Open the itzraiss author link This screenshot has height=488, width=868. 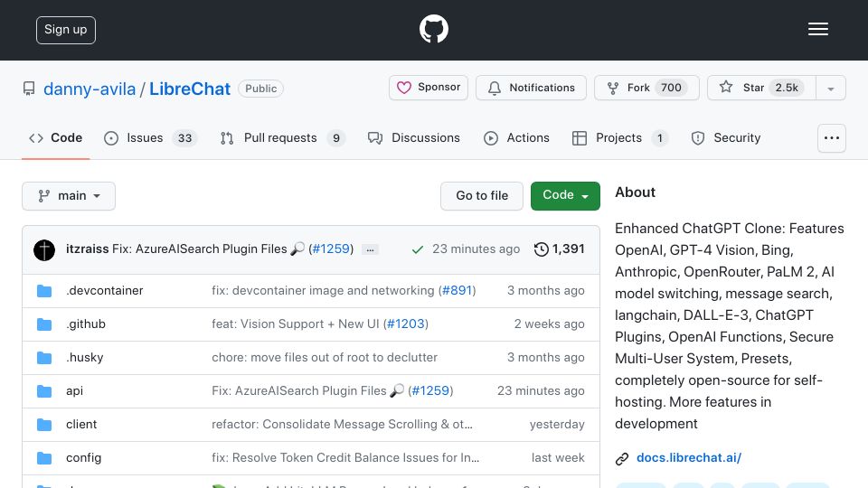[88, 249]
